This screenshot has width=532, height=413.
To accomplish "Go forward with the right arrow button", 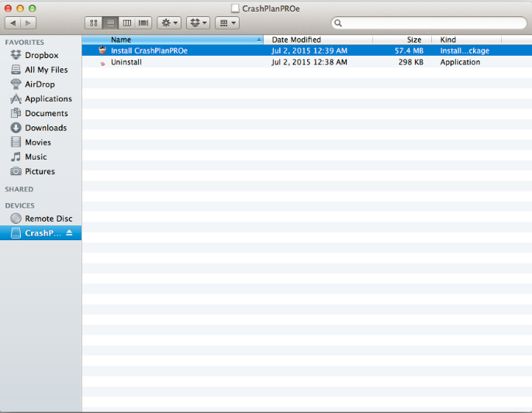I will click(x=28, y=23).
